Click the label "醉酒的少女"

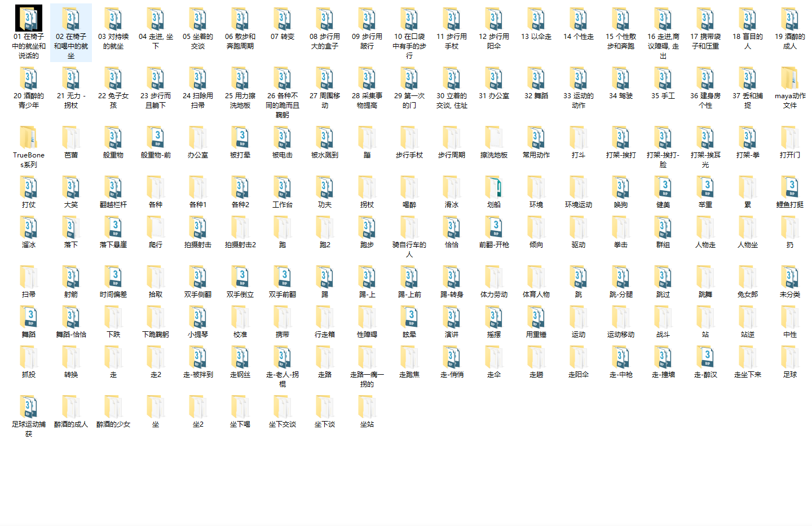click(113, 424)
